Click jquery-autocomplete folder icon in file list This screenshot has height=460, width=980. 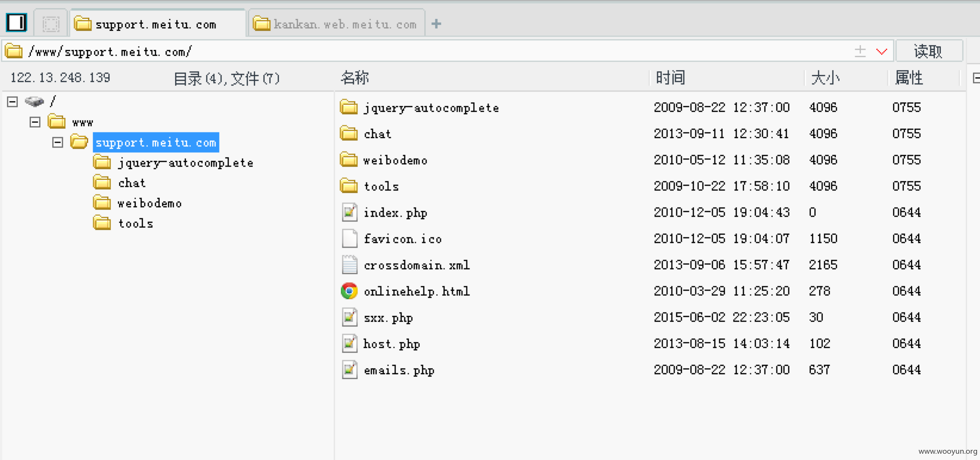coord(348,107)
